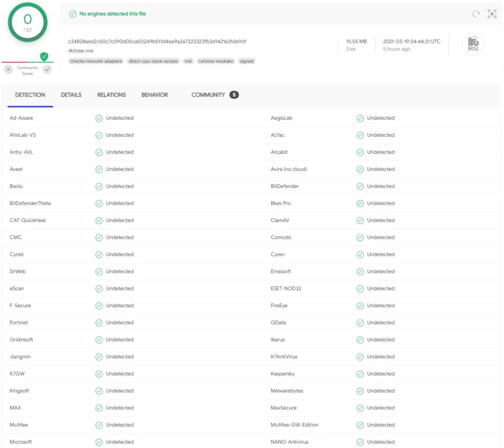Click the CAT-QuickHeal engine name
The image size is (504, 448).
[28, 220]
